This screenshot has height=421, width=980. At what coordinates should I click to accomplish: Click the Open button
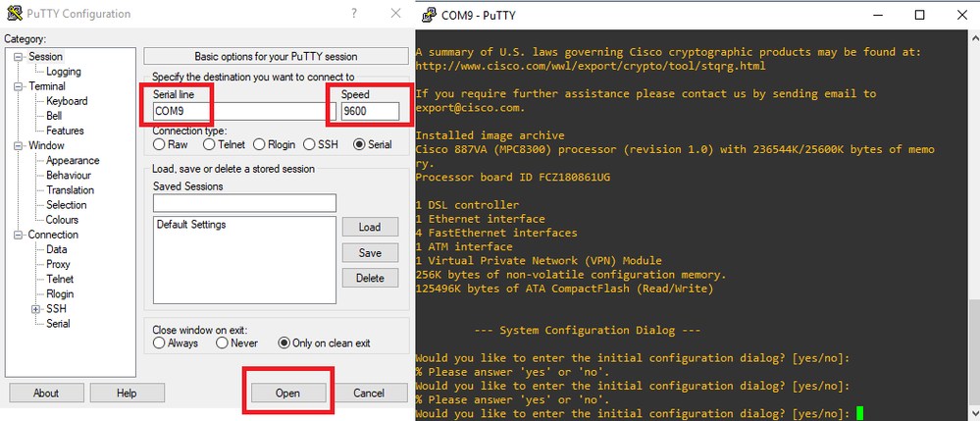point(287,393)
